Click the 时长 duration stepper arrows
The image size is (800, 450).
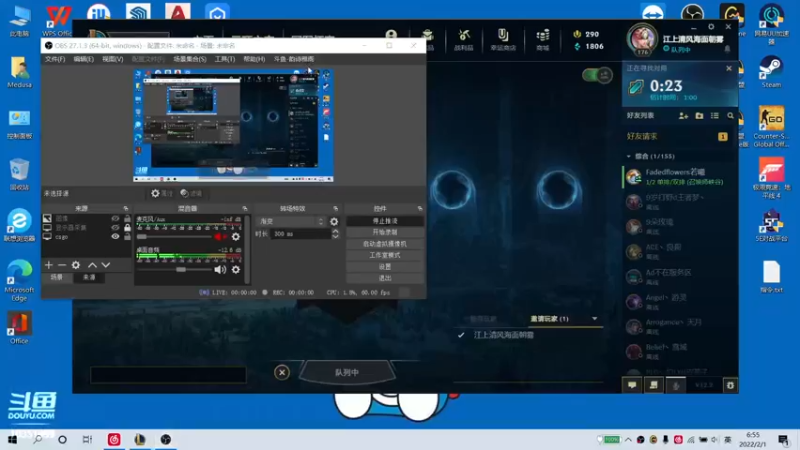(x=335, y=234)
